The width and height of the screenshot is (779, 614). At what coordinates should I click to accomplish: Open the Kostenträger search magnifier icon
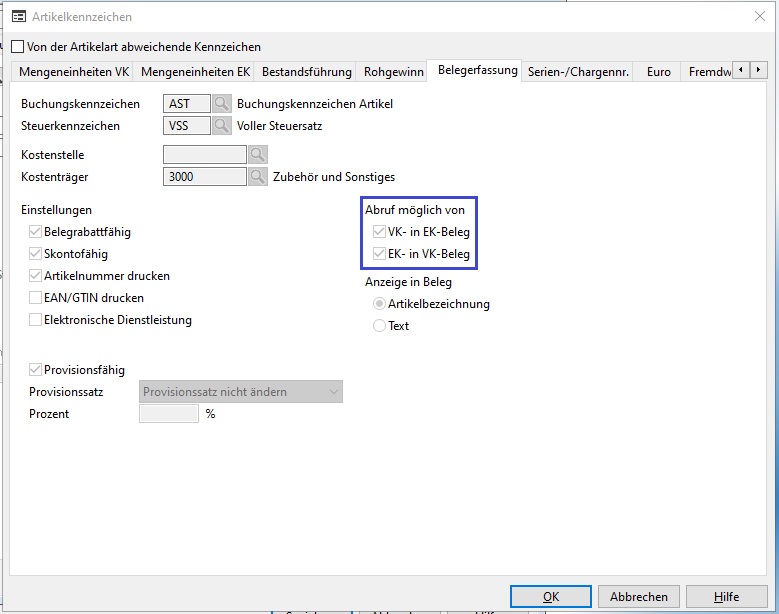[x=258, y=177]
